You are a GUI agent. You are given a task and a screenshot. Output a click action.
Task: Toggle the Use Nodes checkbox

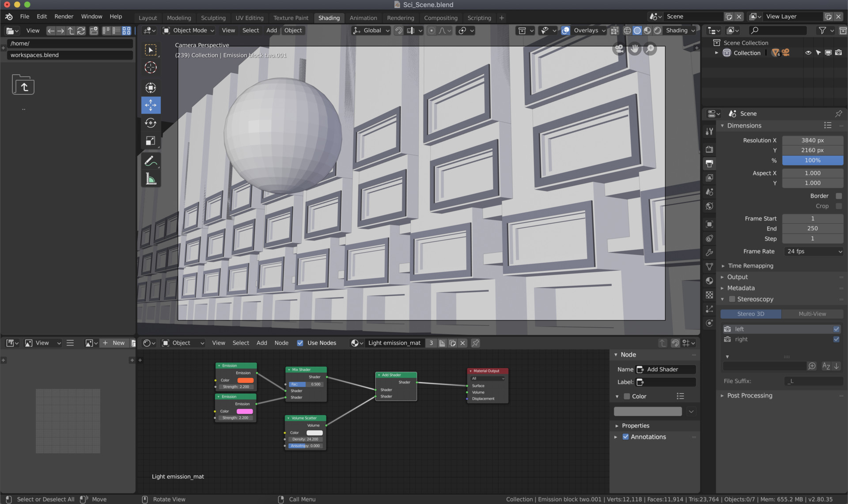[300, 343]
